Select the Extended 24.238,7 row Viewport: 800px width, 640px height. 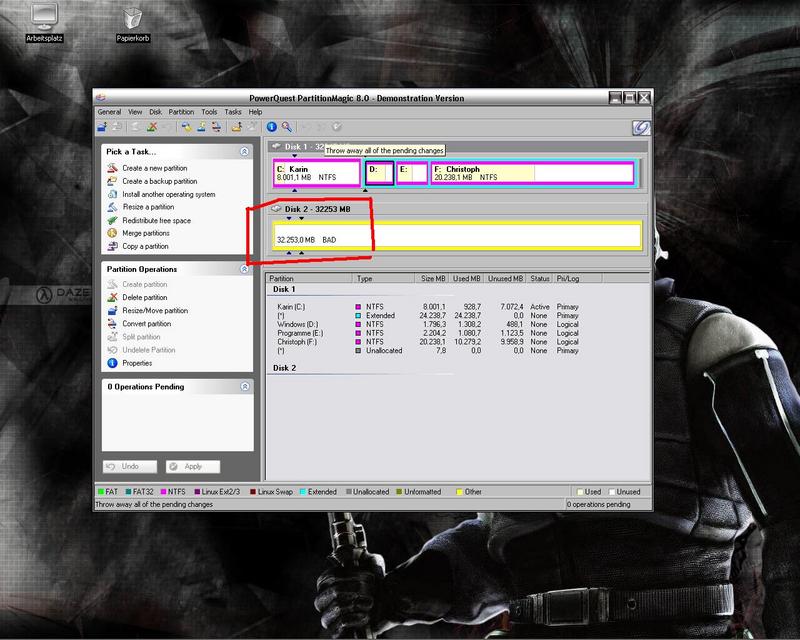pyautogui.click(x=428, y=315)
